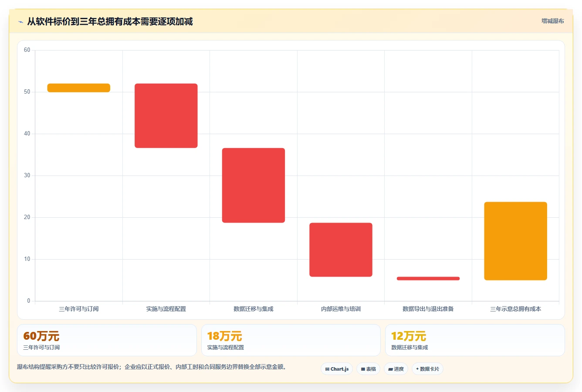This screenshot has width=582, height=392.
Task: Click y-axis tick label 40
Action: pyautogui.click(x=27, y=134)
